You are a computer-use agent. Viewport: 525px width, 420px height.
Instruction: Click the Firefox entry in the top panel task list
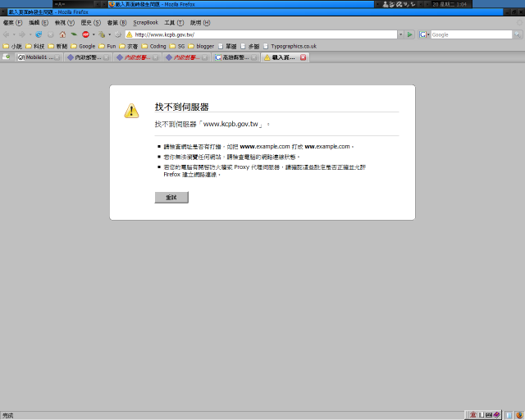(x=240, y=4)
